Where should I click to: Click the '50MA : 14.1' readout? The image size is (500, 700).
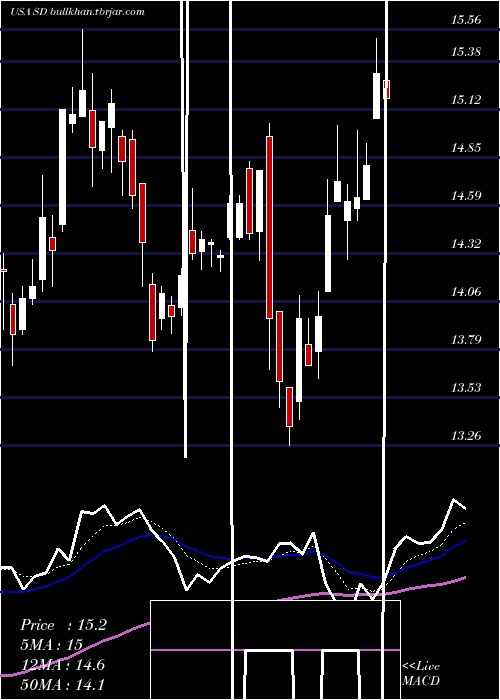[x=62, y=684]
